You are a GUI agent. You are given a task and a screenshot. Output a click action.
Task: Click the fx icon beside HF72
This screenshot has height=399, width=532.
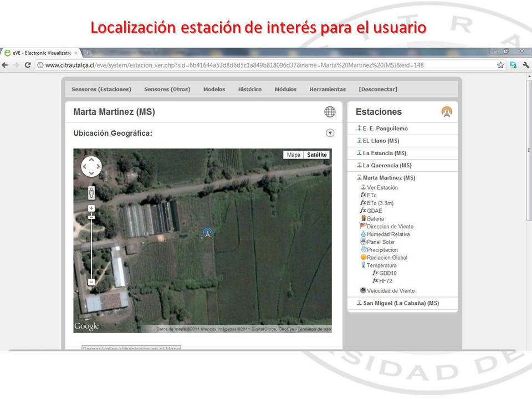tap(375, 280)
